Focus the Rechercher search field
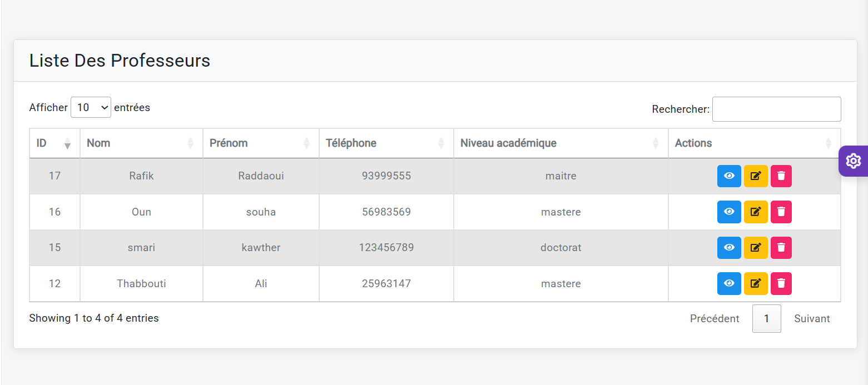Image resolution: width=868 pixels, height=385 pixels. [x=776, y=109]
